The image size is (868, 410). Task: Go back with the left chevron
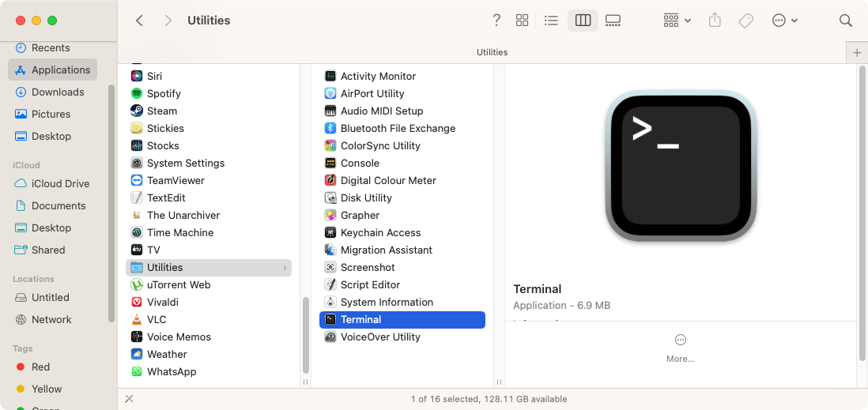point(139,21)
